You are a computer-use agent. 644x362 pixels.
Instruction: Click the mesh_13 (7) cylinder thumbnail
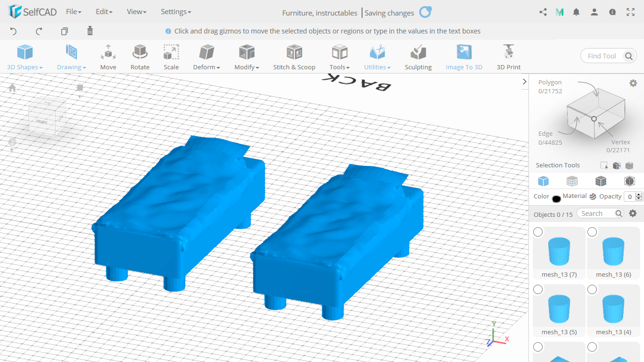(x=559, y=251)
